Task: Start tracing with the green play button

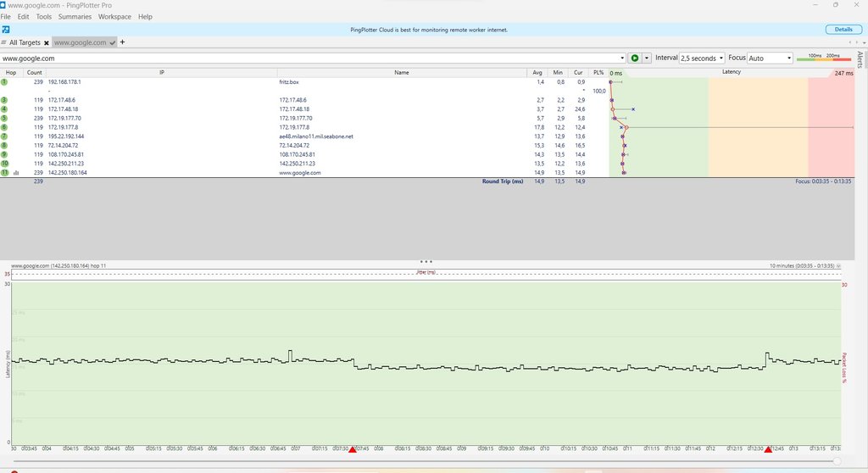Action: tap(635, 58)
